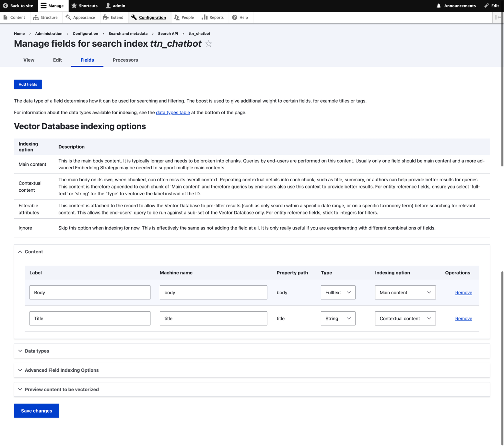This screenshot has width=504, height=446.
Task: Open the Edit tab of the index
Action: click(57, 60)
